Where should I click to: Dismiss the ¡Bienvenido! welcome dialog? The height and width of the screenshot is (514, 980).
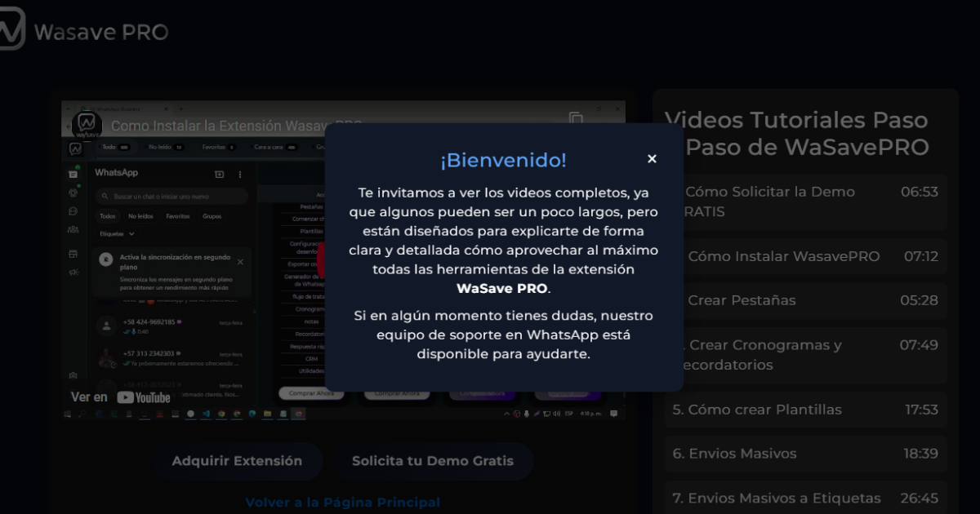tap(652, 158)
